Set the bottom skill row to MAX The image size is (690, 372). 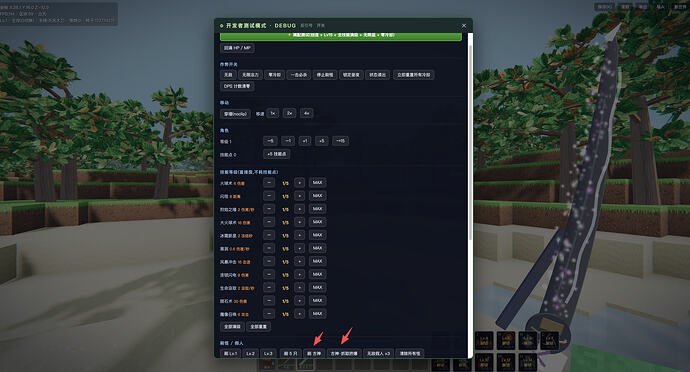point(317,314)
